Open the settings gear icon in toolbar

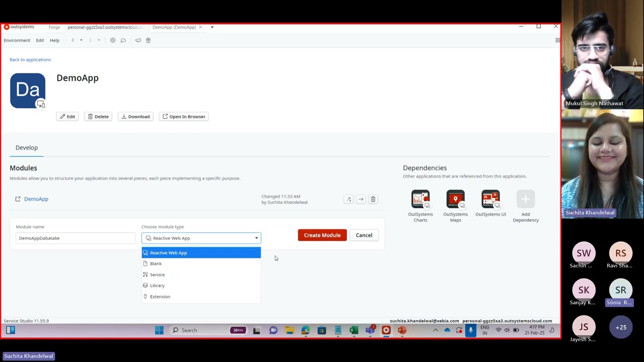click(113, 40)
